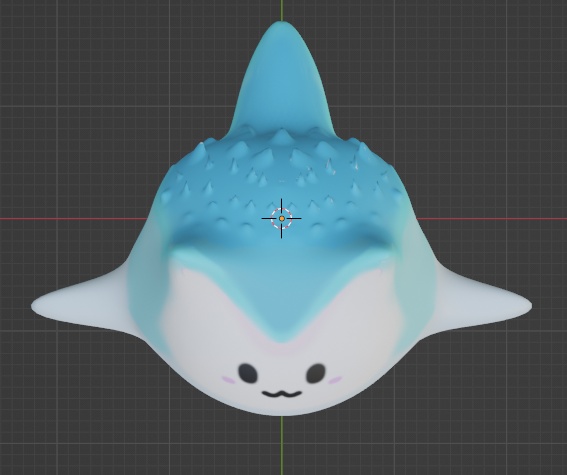Screen dimensions: 567x475
Task: Click the shark's left black eye
Action: tap(248, 373)
